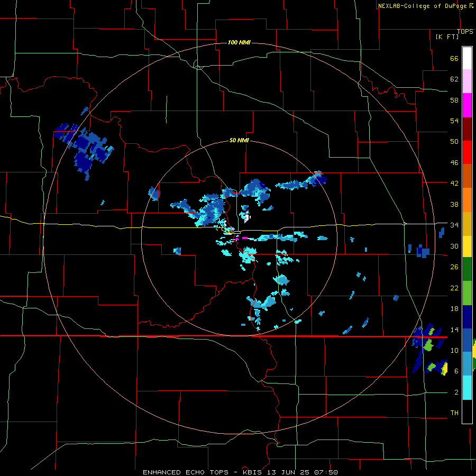Click the 62 legend value
The height and width of the screenshot is (476, 476).
(x=454, y=79)
